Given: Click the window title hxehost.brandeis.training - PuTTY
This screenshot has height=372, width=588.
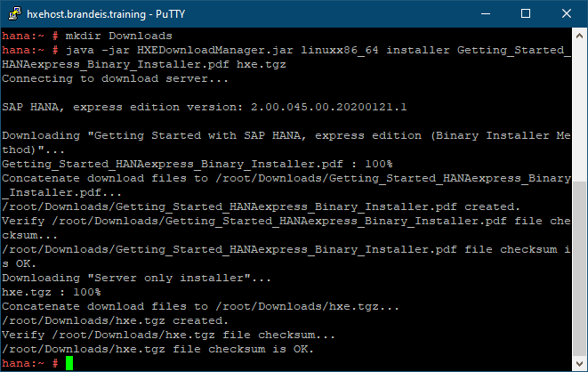Looking at the screenshot, I should pos(106,14).
